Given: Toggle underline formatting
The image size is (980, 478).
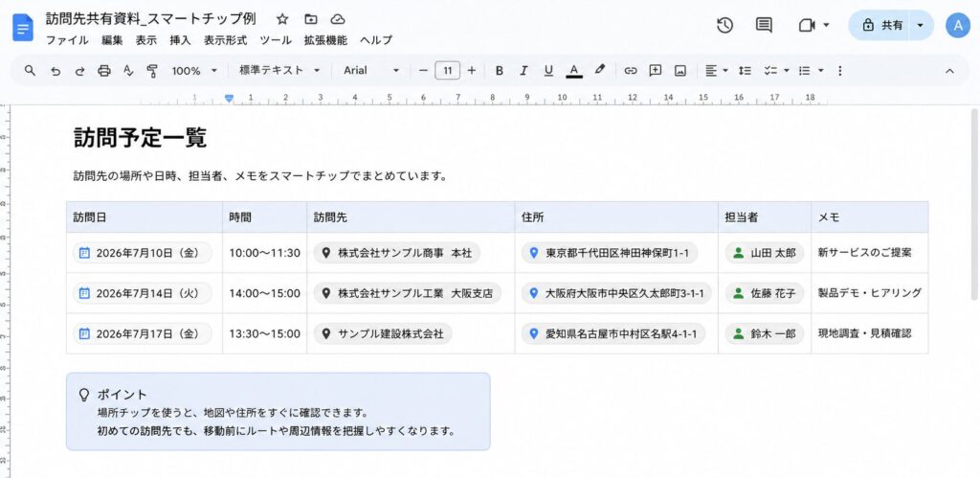Looking at the screenshot, I should [548, 71].
